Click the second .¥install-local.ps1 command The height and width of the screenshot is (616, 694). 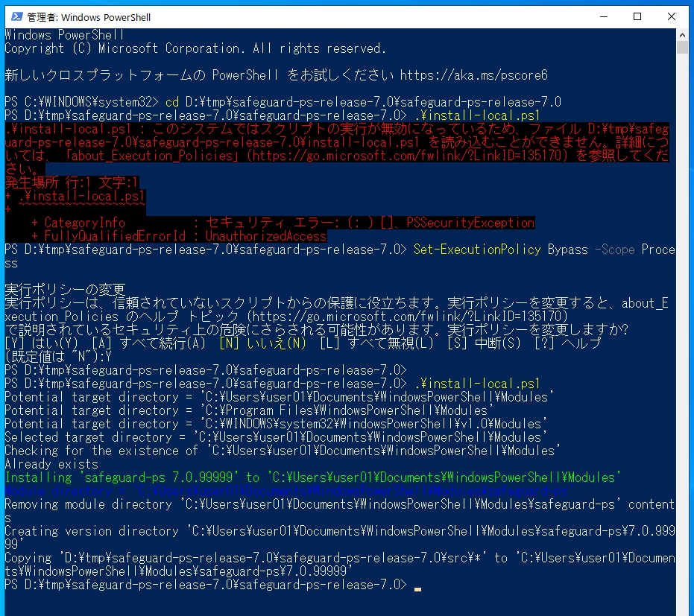coord(477,384)
